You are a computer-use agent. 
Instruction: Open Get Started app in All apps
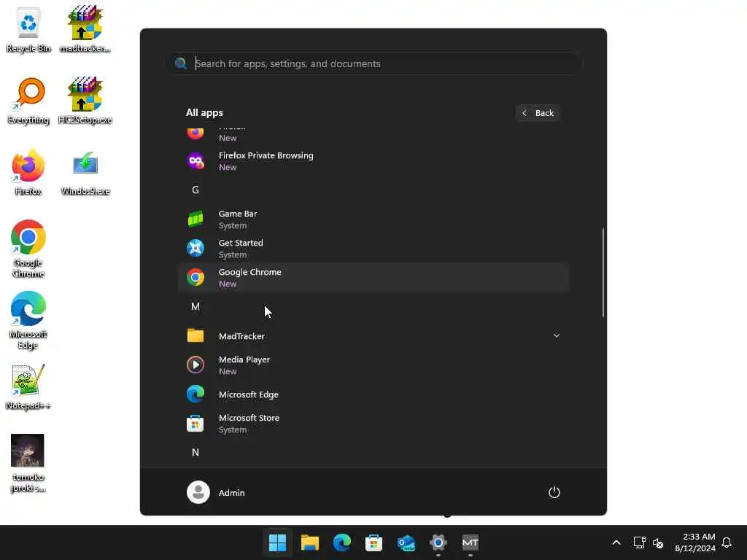pos(373,249)
